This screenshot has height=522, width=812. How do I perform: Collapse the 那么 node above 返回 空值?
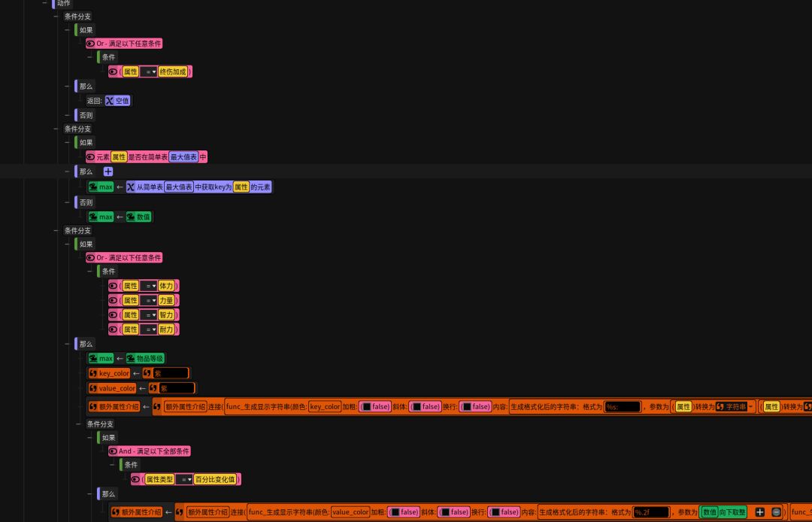click(68, 86)
